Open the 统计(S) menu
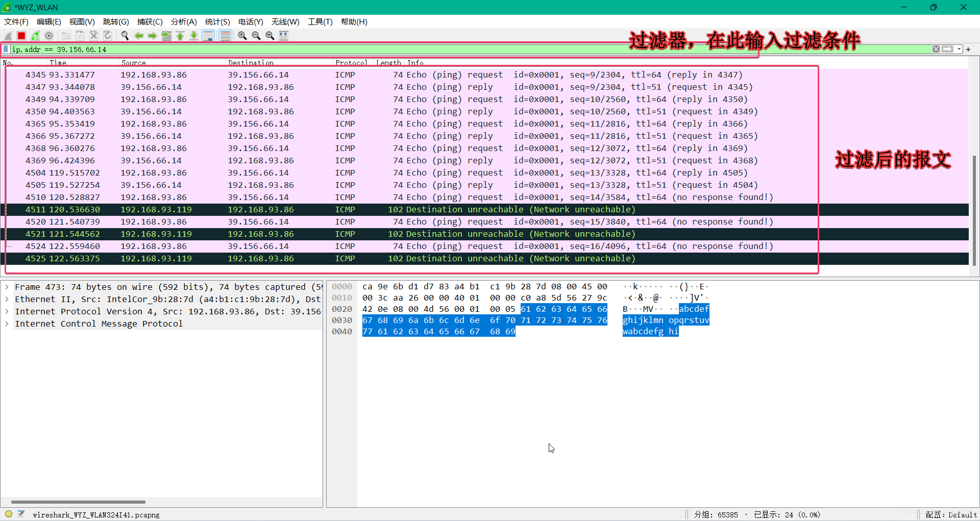Screen dimensions: 980x521 (217, 22)
